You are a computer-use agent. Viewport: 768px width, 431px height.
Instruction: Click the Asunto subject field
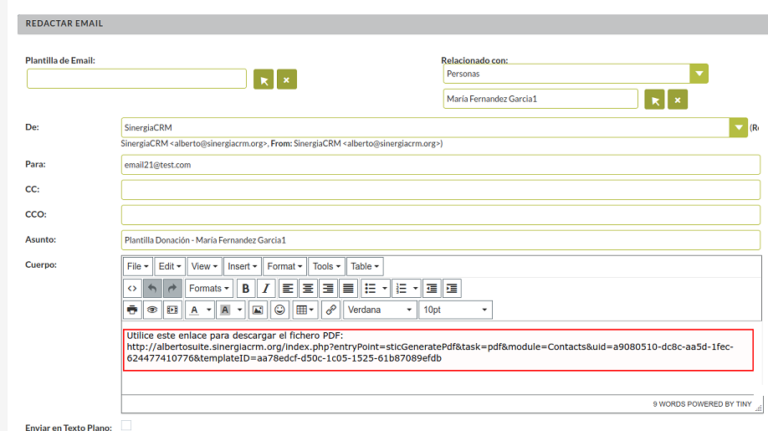point(440,240)
